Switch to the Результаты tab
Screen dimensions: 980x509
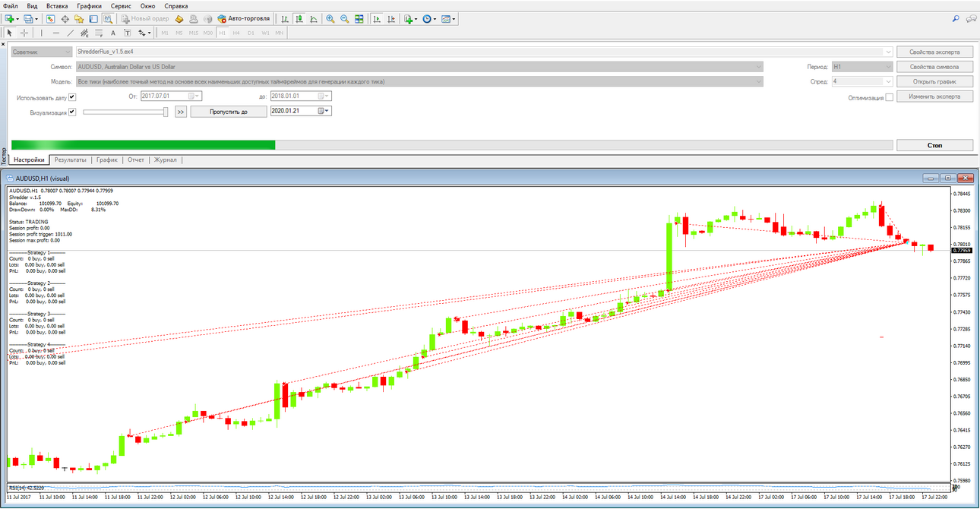[70, 160]
